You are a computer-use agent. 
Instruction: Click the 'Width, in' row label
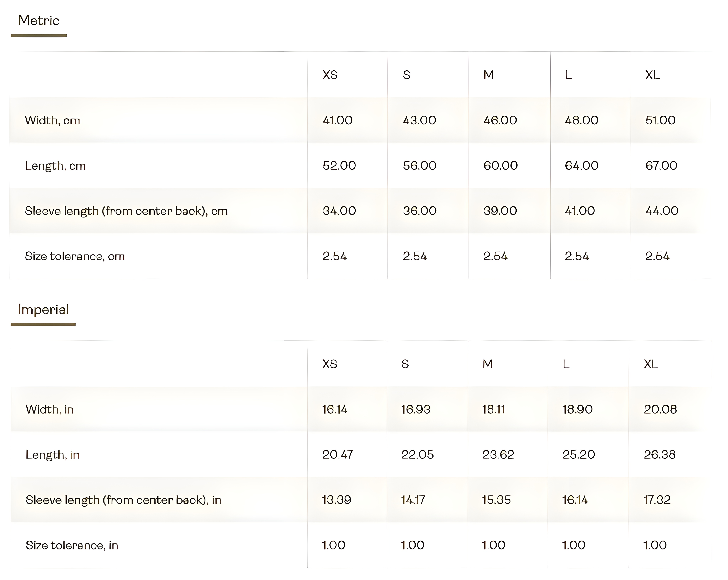(50, 410)
